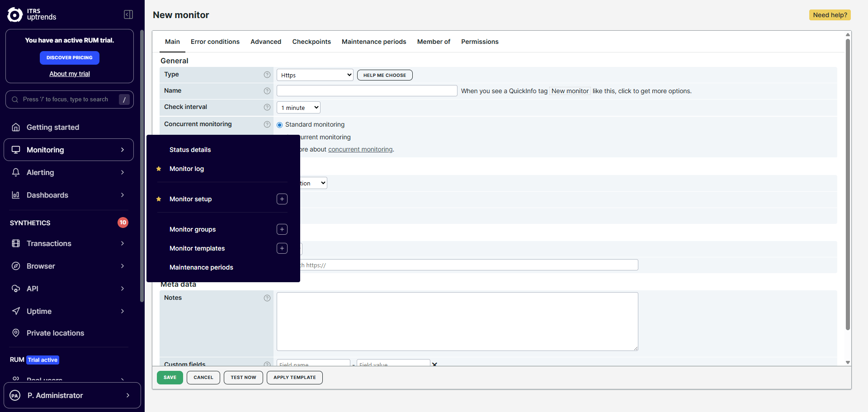Click the Alerting bell icon
The image size is (868, 412).
[x=16, y=172]
